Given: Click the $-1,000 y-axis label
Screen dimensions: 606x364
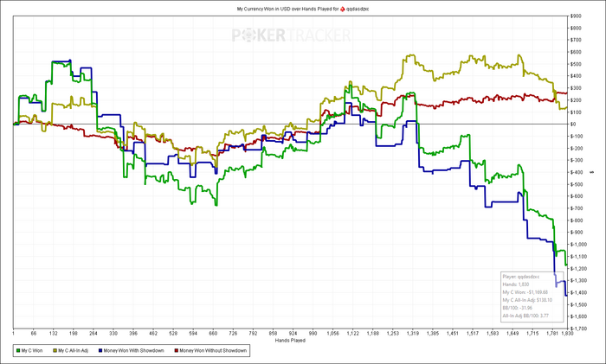Looking at the screenshot, I should click(578, 245).
